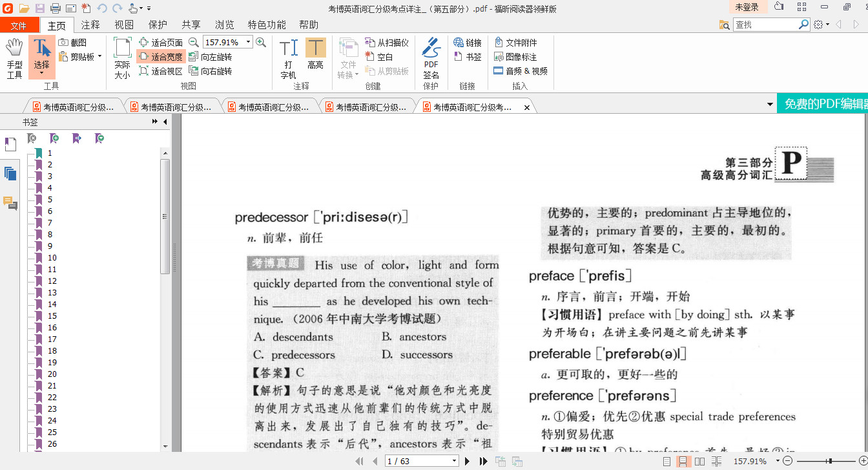
Task: Open PDF Sign (PDF签名) tool
Action: (431, 58)
